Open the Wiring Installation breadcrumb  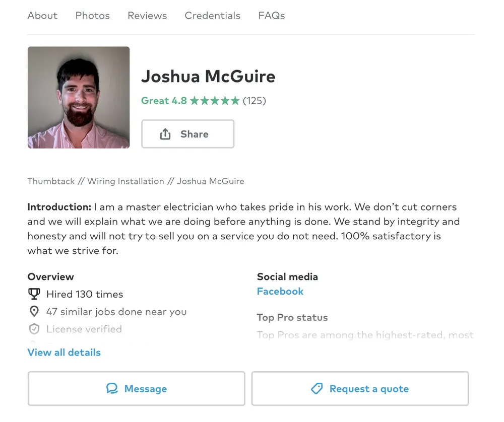point(125,181)
